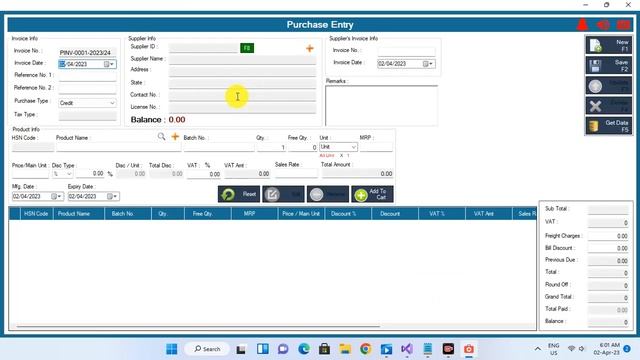Click the disabled Edit button in Product Info
Viewport: 640px width, 360px height.
point(283,194)
